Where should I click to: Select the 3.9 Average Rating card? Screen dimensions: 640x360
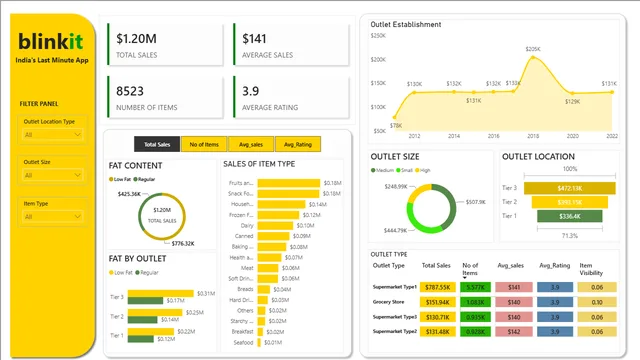click(292, 97)
